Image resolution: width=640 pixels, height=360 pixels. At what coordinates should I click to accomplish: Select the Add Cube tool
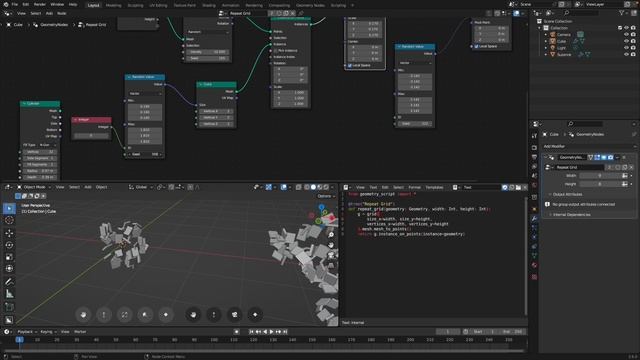click(x=9, y=307)
